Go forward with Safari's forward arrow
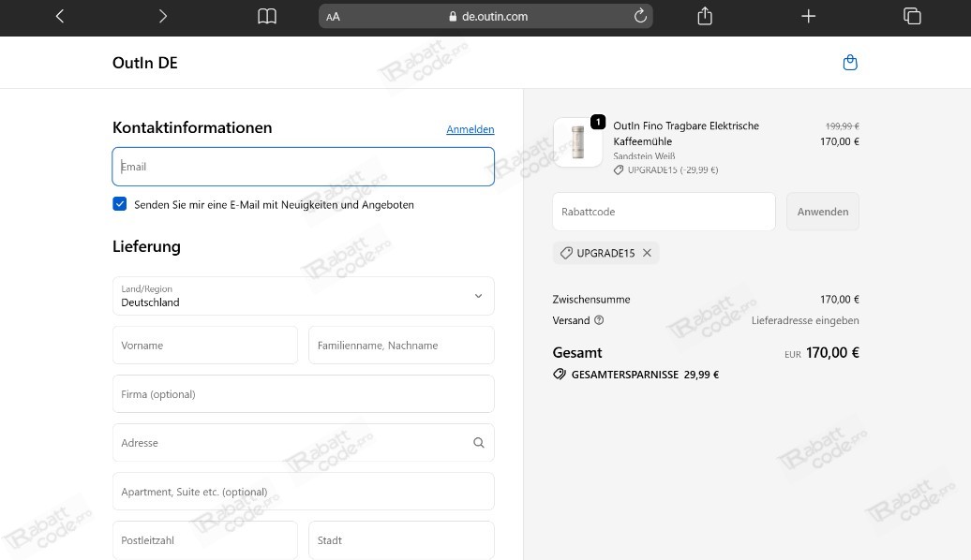 pyautogui.click(x=163, y=16)
